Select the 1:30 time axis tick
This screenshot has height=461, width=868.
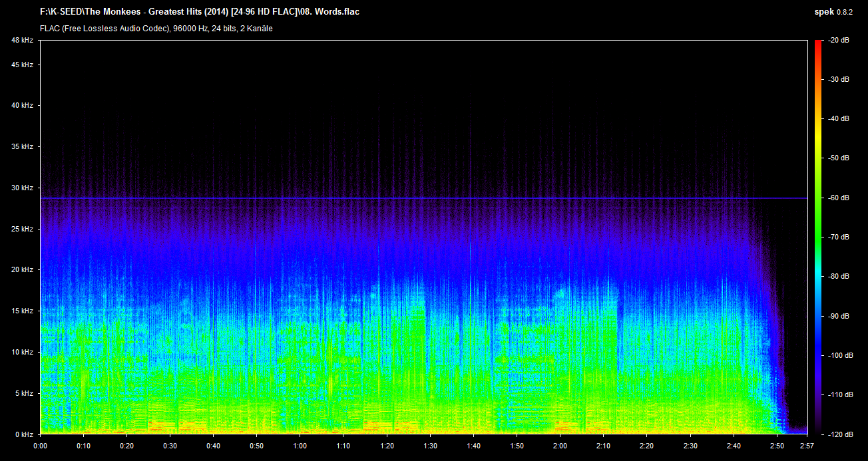click(430, 446)
